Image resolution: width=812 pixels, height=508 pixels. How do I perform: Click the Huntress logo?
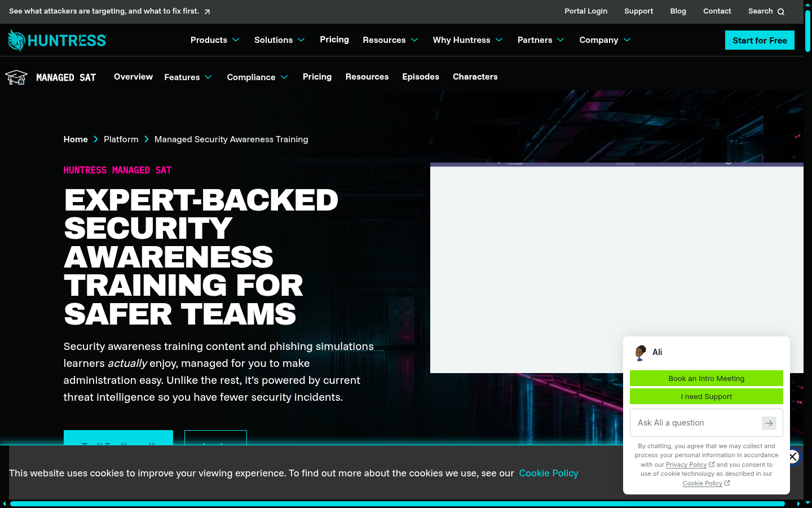[57, 40]
